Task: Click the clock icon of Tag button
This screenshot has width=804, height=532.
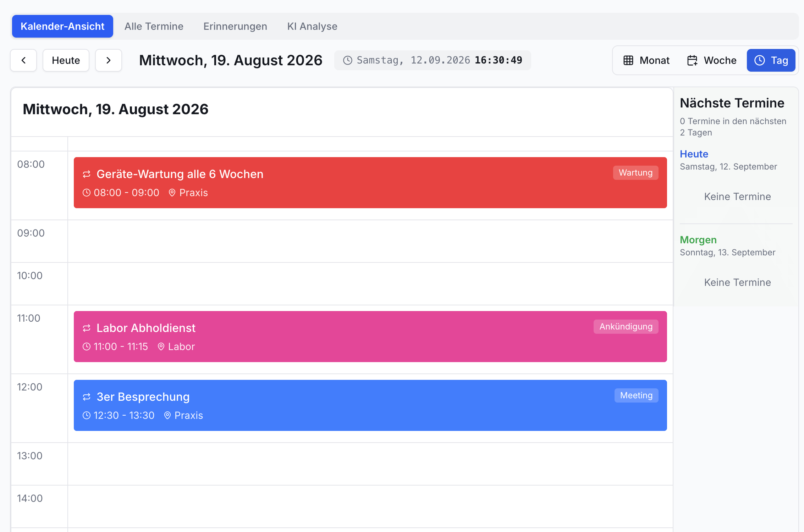Action: point(759,60)
